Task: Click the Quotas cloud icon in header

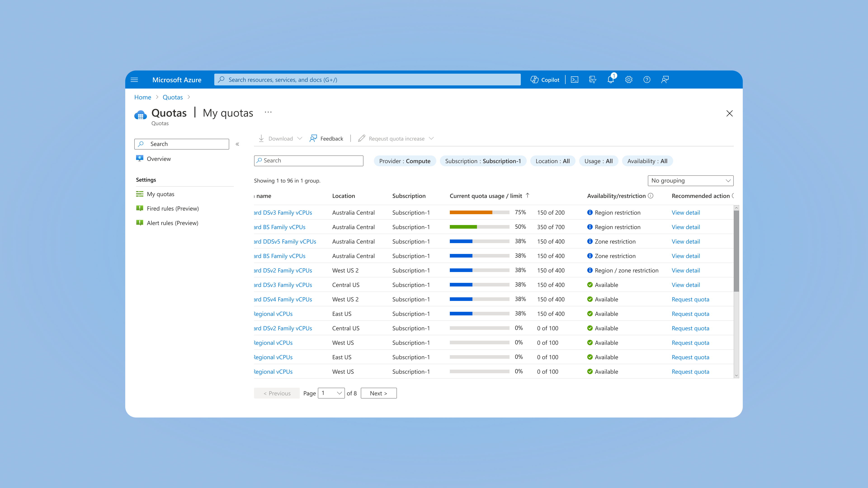Action: 141,115
